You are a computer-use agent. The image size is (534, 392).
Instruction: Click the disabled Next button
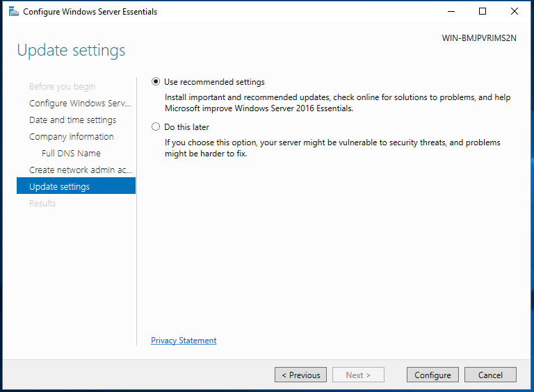[358, 375]
